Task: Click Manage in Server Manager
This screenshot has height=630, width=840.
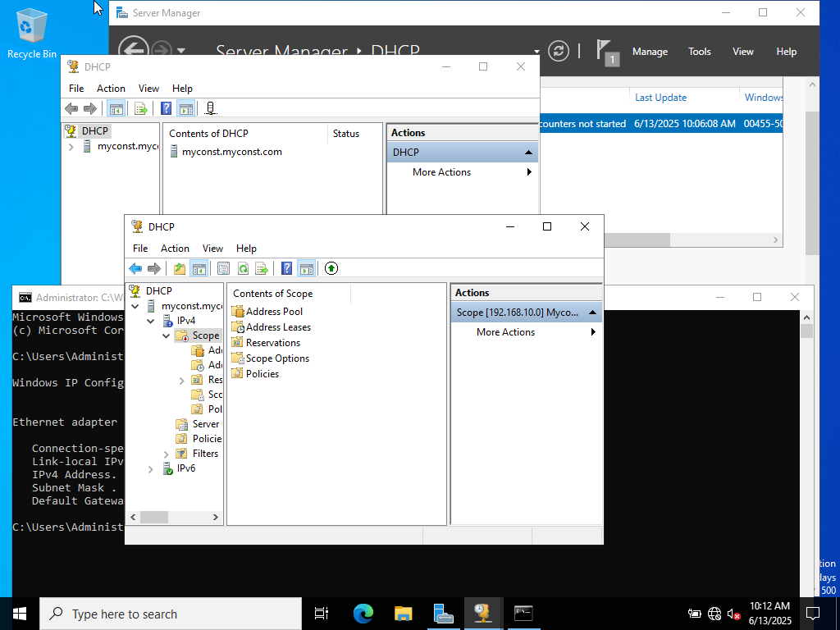Action: pyautogui.click(x=650, y=51)
